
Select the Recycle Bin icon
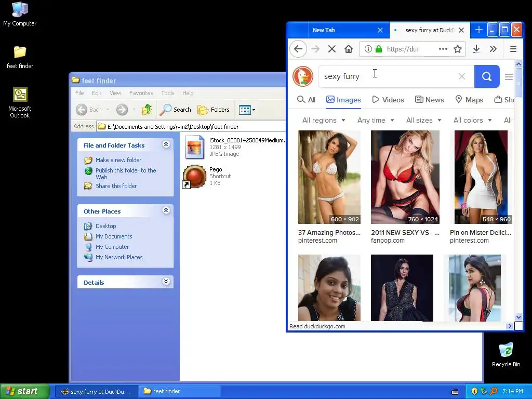point(506,354)
